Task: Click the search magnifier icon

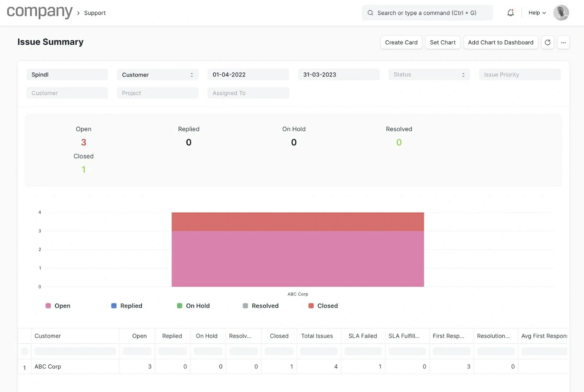Action: pyautogui.click(x=370, y=13)
